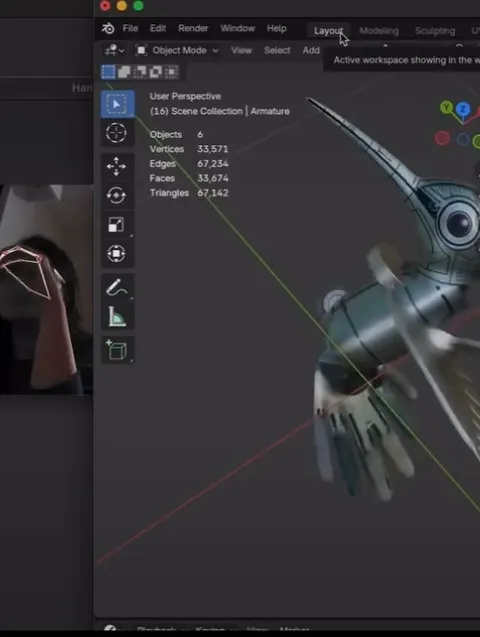Open the viewport View menu
This screenshot has height=637, width=480.
click(241, 50)
